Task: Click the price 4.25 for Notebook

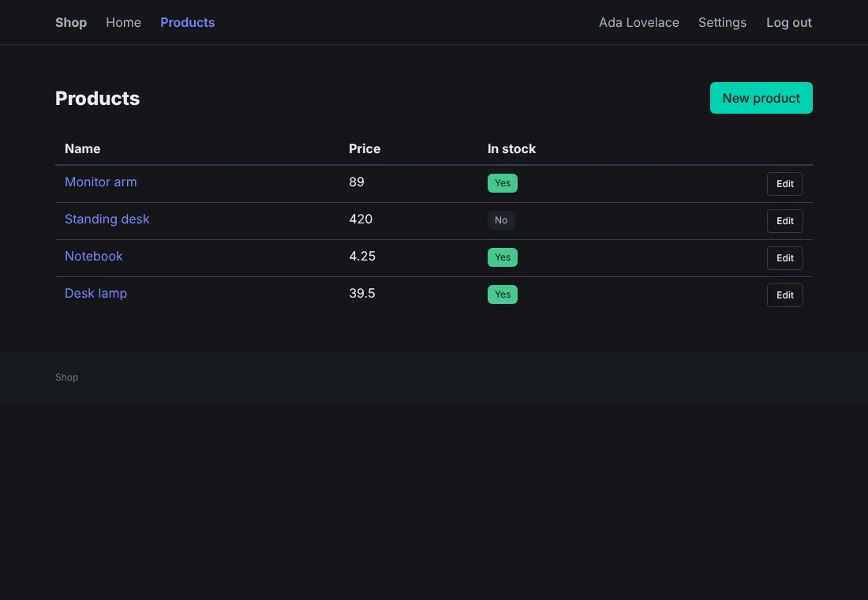Action: click(x=362, y=257)
